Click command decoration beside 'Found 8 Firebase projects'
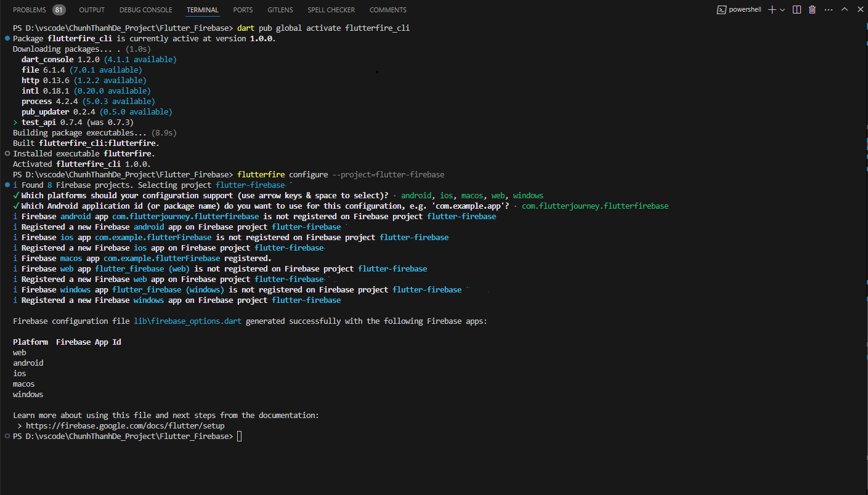 [x=7, y=185]
